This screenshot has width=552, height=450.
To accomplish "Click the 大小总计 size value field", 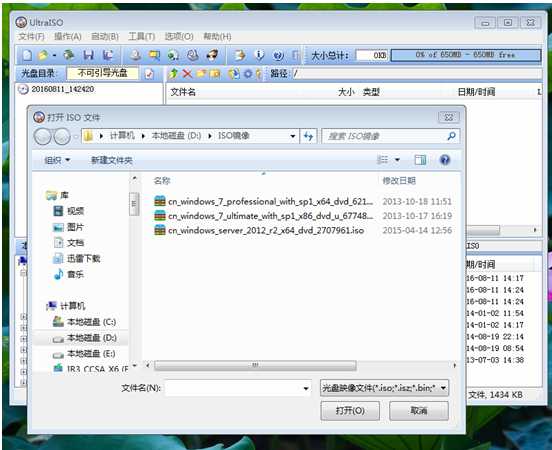I will pyautogui.click(x=372, y=56).
